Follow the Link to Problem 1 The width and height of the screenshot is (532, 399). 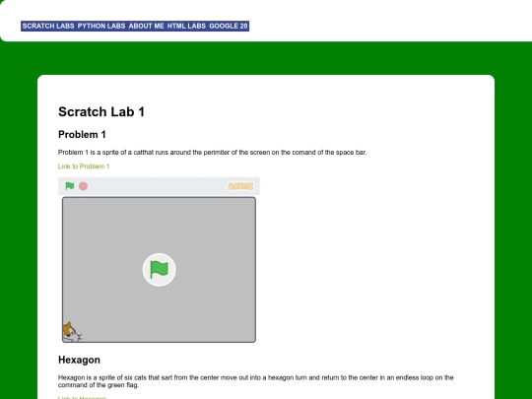pos(84,166)
